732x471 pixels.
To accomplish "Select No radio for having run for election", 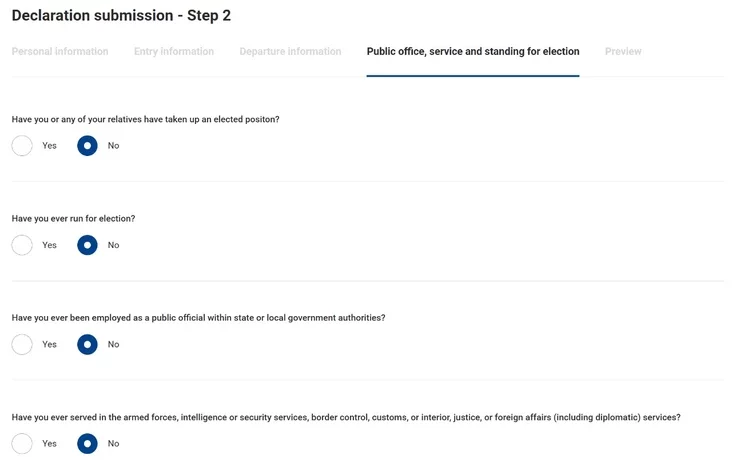I will pos(87,245).
